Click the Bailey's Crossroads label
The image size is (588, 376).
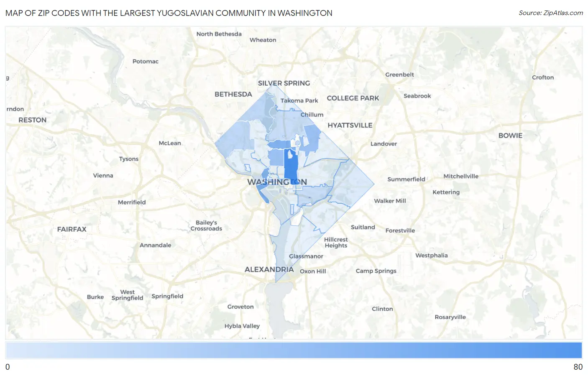pyautogui.click(x=207, y=226)
